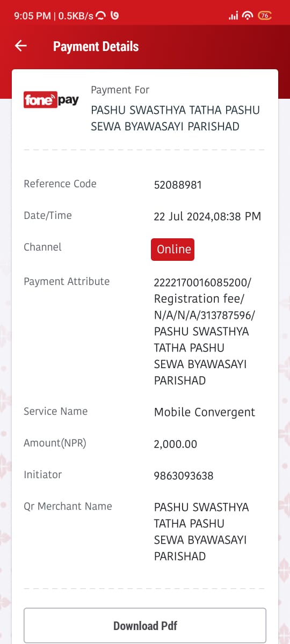Tap the Reference Code label
Image resolution: width=290 pixels, height=644 pixels.
coord(60,184)
